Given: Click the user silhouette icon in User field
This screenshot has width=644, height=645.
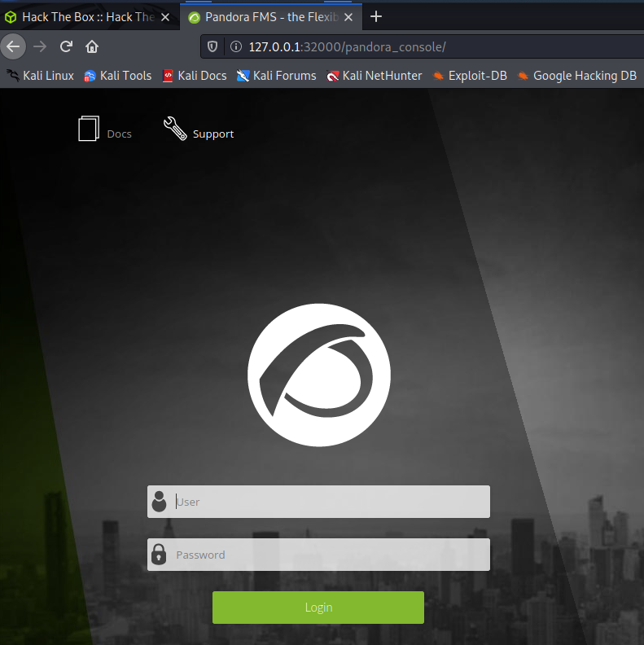Looking at the screenshot, I should pos(159,502).
